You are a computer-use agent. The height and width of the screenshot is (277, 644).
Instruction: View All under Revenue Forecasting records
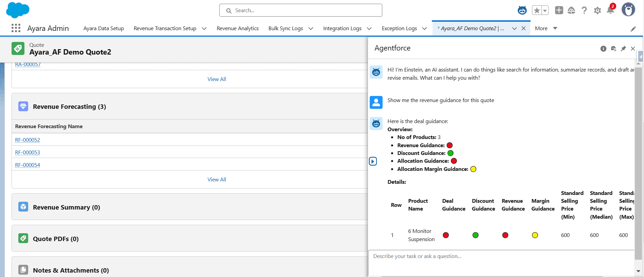click(217, 179)
